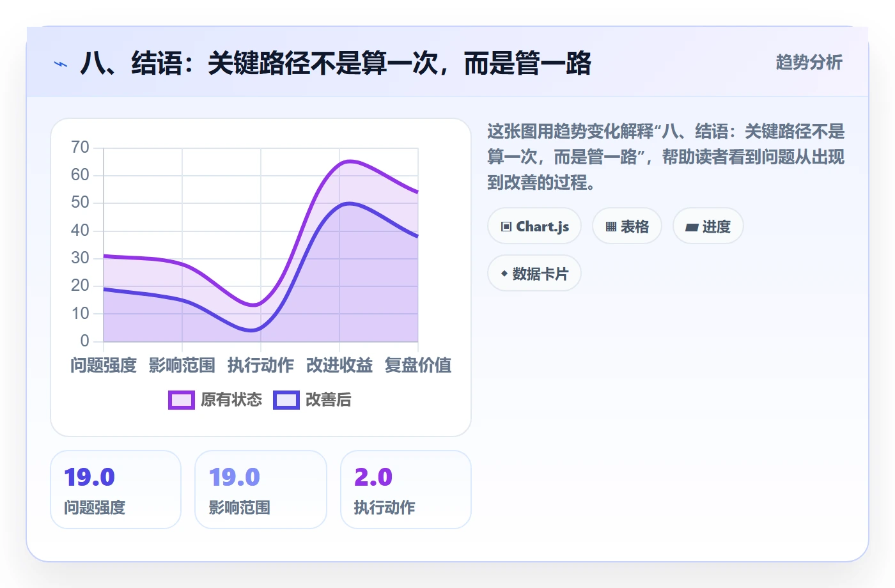Click the 50 value on the y-axis
Viewport: 895px width, 588px height.
[80, 203]
